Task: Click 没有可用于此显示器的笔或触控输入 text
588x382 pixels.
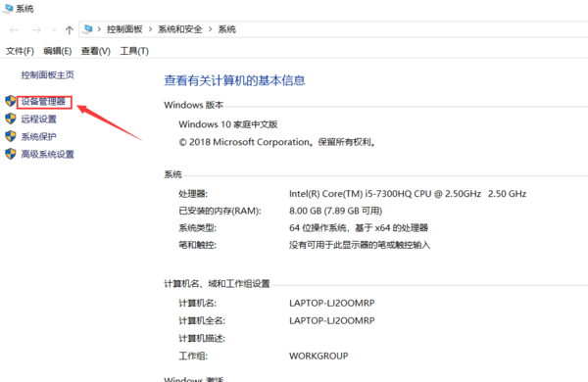Action: pyautogui.click(x=360, y=245)
